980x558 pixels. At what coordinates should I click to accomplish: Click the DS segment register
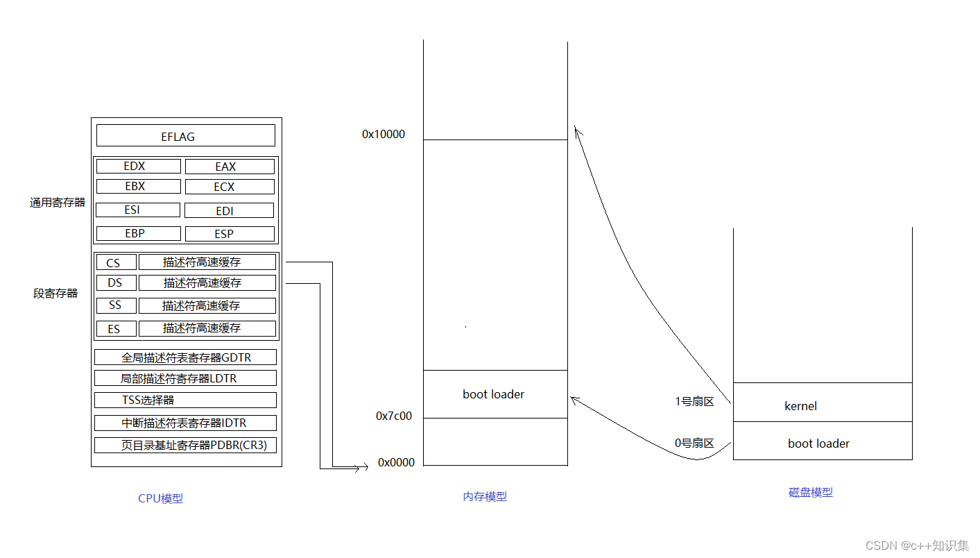pyautogui.click(x=117, y=282)
